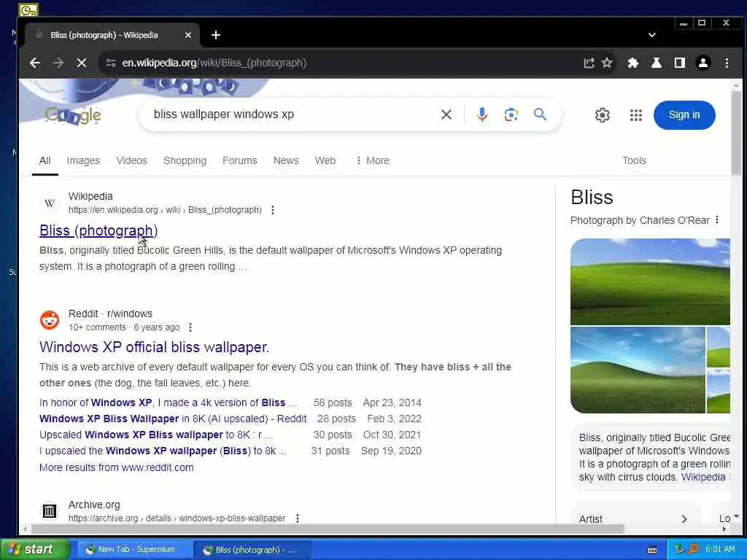Expand the Artist info chip
The width and height of the screenshot is (747, 560).
pyautogui.click(x=634, y=518)
